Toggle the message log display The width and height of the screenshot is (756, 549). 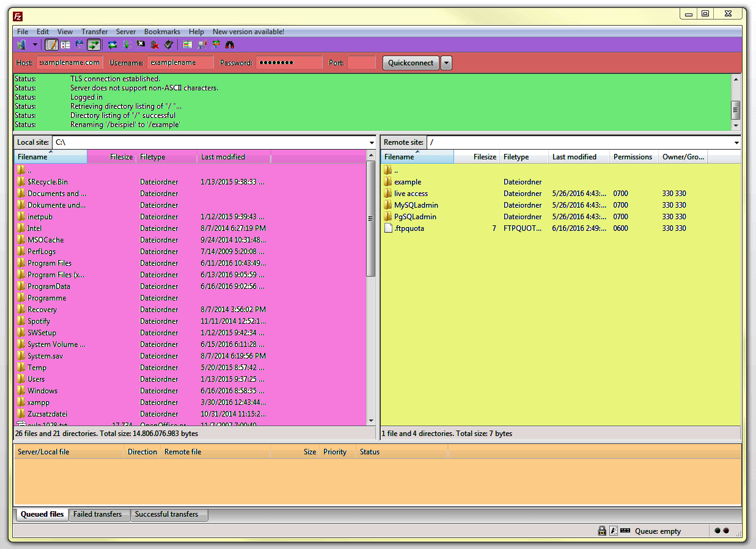point(52,45)
